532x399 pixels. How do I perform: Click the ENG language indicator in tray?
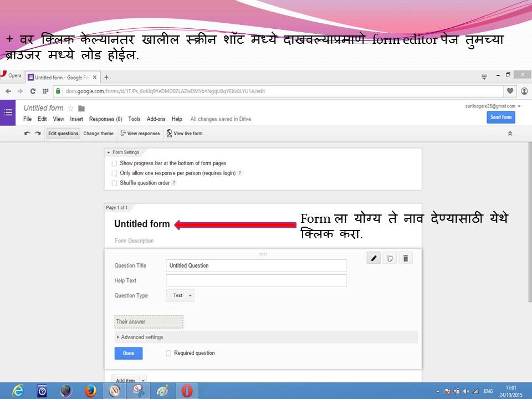[488, 391]
